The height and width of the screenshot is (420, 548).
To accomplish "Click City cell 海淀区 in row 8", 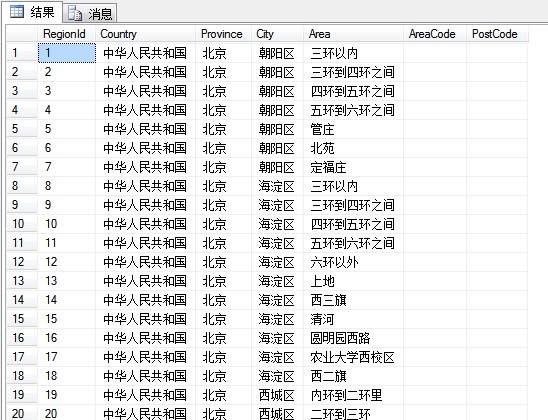I will click(x=277, y=186).
